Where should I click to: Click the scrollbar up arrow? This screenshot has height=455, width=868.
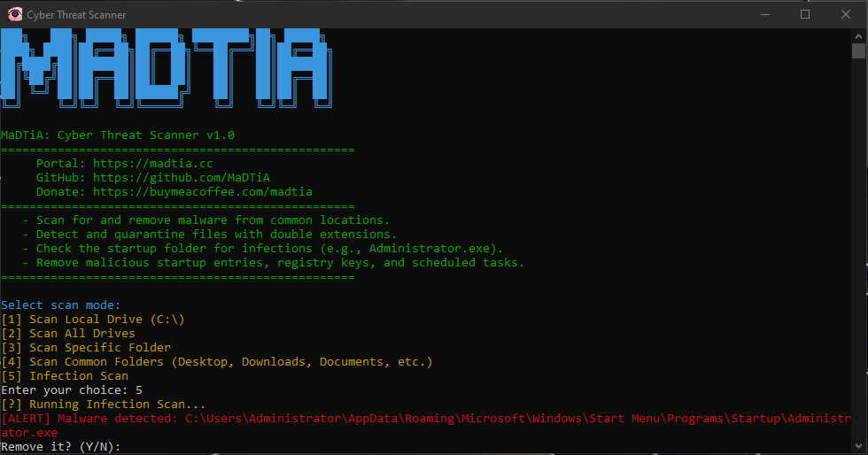click(858, 36)
